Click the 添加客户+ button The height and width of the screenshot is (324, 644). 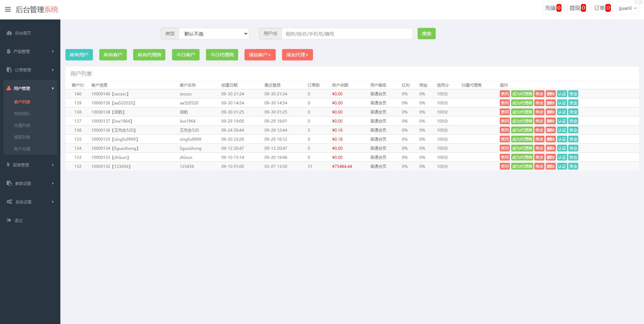coord(260,55)
